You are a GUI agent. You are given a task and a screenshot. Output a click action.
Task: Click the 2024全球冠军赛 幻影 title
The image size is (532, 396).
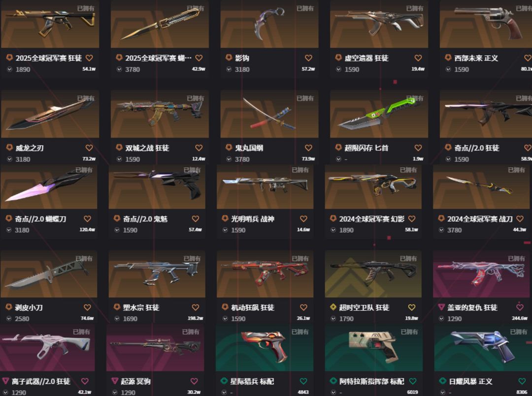click(371, 219)
